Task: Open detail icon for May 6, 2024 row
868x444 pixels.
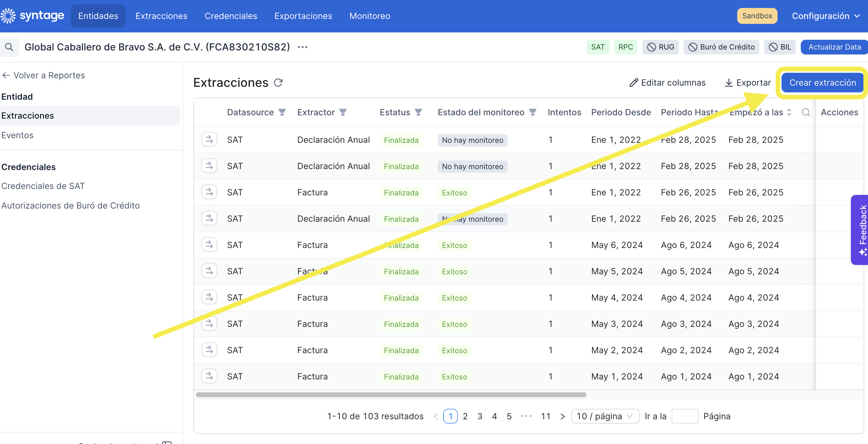Action: coord(209,244)
